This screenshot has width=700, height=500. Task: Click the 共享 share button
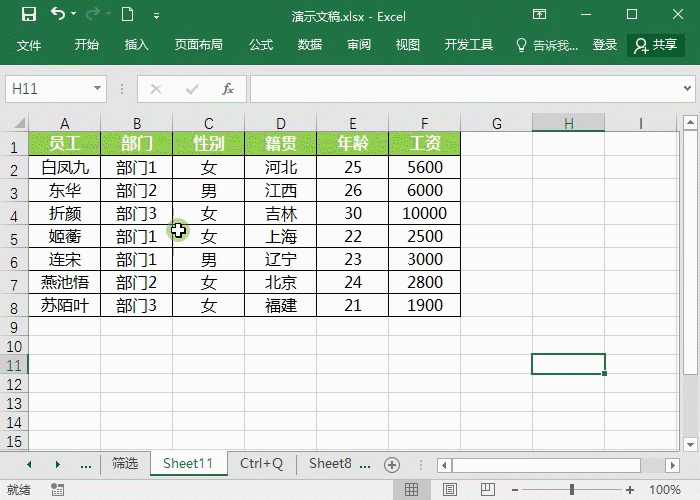[x=656, y=45]
